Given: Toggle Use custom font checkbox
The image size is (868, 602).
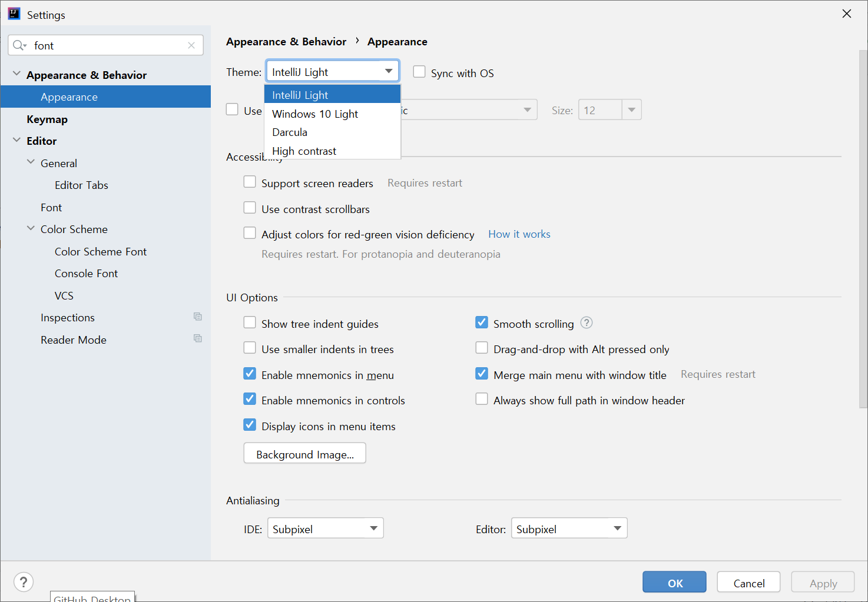Looking at the screenshot, I should pyautogui.click(x=233, y=109).
